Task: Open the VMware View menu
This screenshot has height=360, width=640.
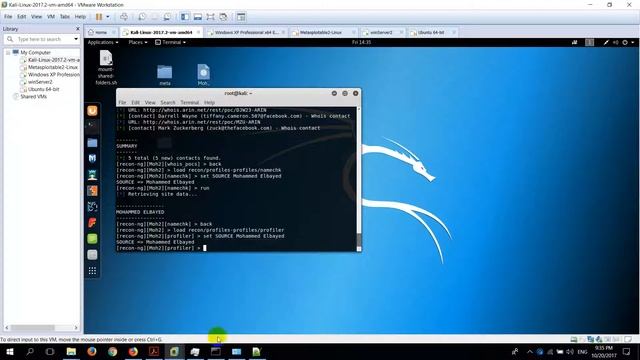Action: [x=36, y=17]
